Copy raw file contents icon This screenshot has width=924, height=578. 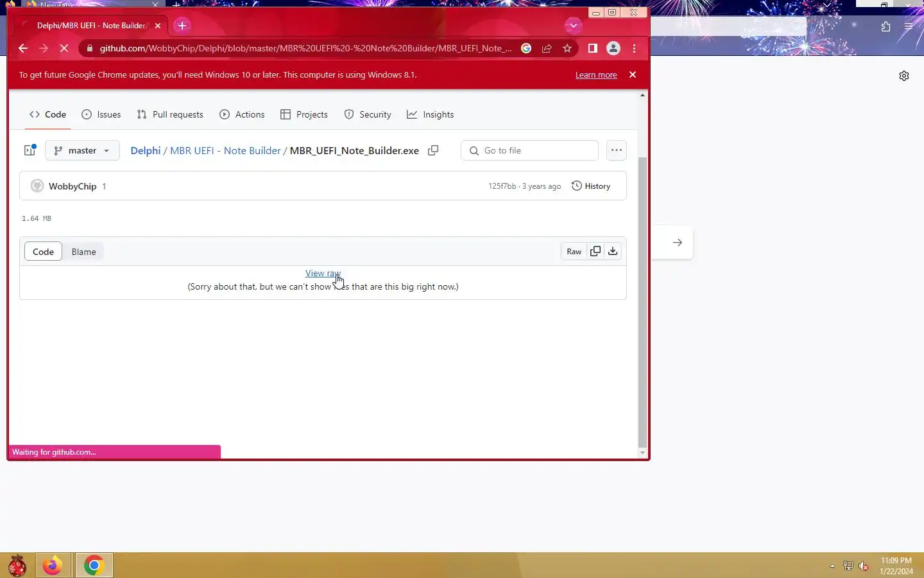coord(595,252)
